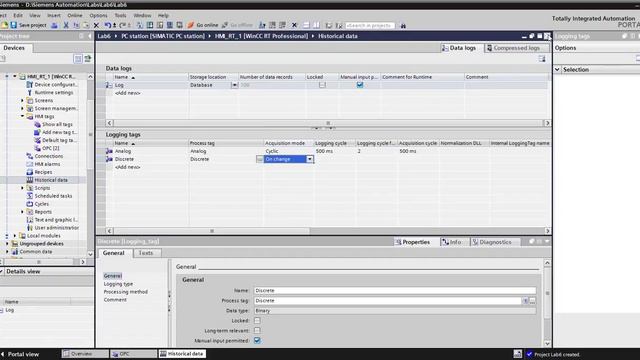Click the OPC [2] tag table icon
Screen dimensions: 640x360
click(x=37, y=148)
